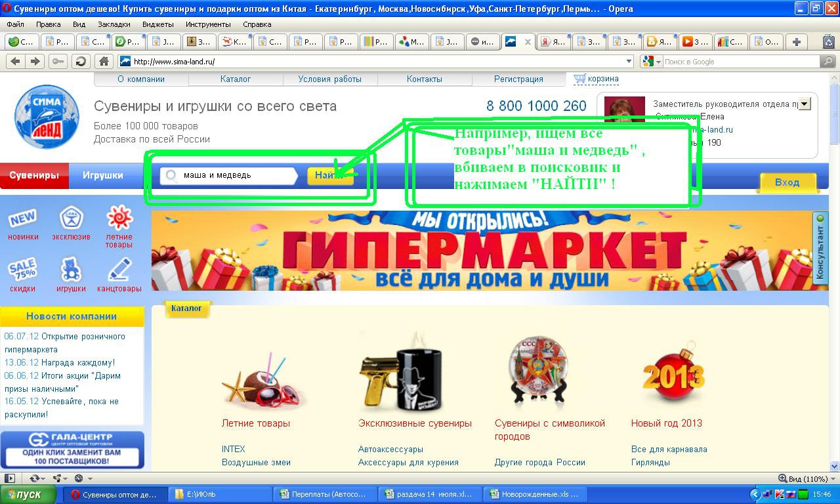Open Opera Turbo icon in status bar

pos(79,478)
